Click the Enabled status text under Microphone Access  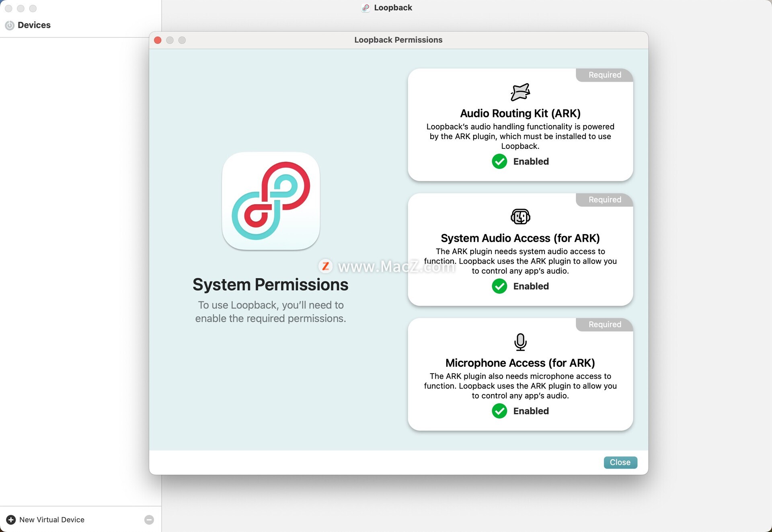[x=531, y=411]
